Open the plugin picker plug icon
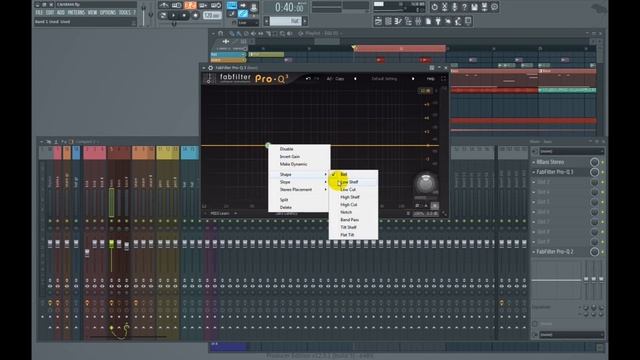Screen dimensions: 640x360 tap(438, 21)
